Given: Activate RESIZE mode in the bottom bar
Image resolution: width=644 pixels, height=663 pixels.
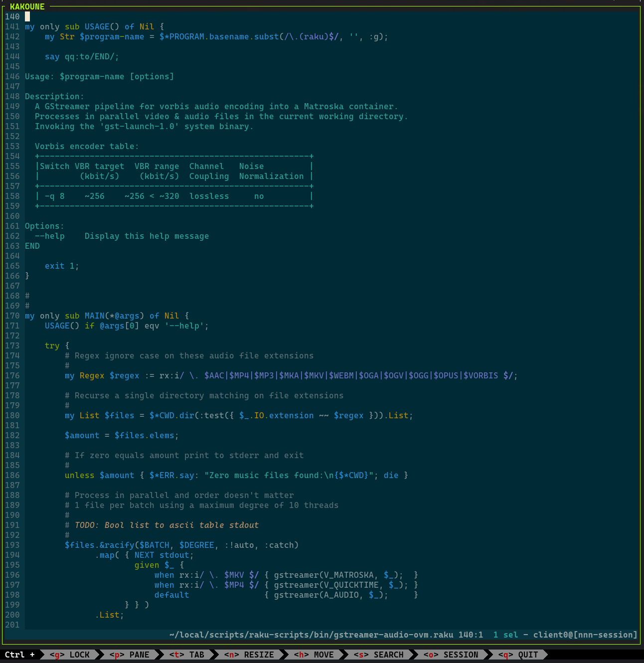Looking at the screenshot, I should click(x=249, y=655).
